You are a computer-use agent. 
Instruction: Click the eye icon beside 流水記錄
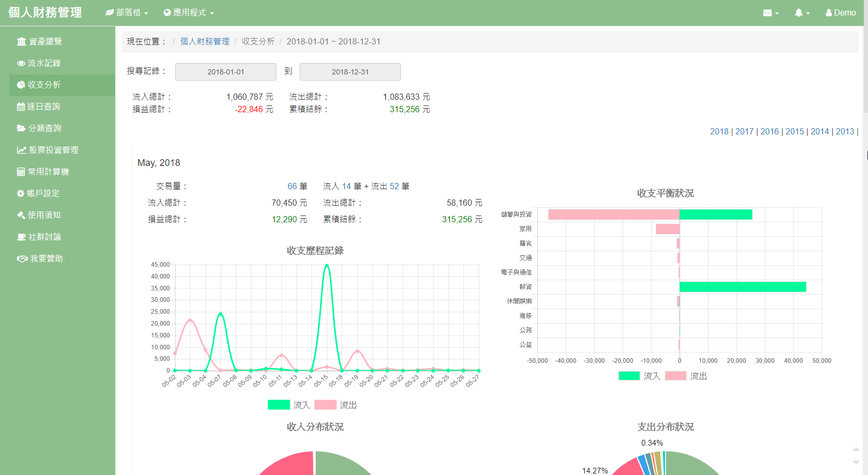[x=21, y=63]
